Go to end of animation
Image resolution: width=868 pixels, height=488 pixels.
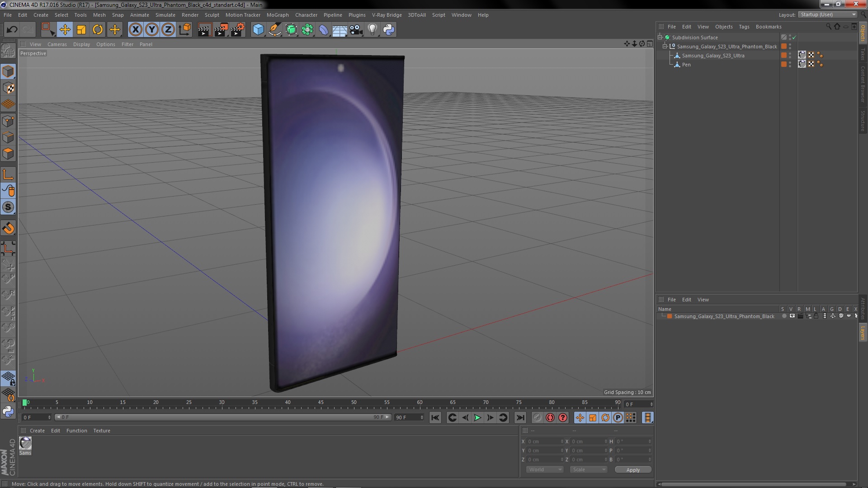[520, 418]
